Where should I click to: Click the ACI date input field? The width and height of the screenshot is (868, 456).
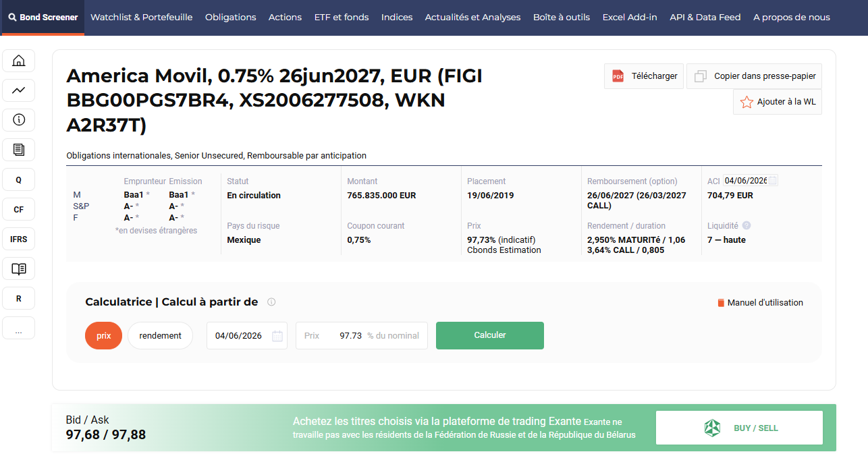(x=750, y=181)
